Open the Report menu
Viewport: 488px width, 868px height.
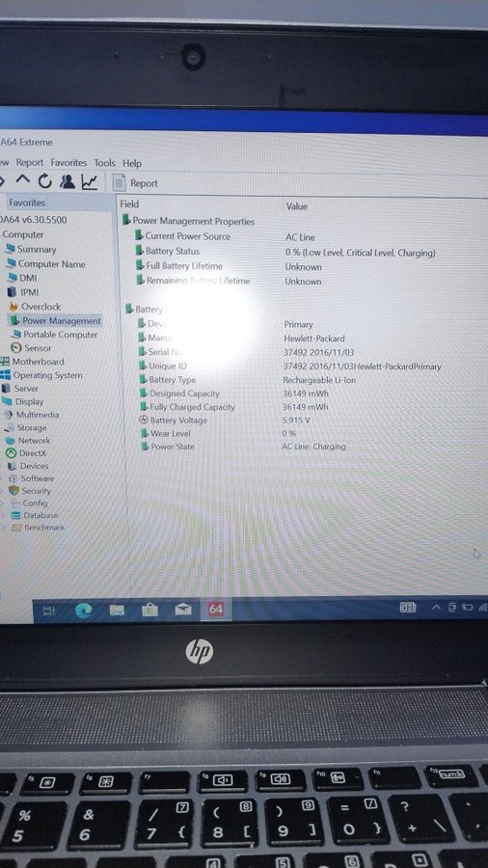point(29,162)
